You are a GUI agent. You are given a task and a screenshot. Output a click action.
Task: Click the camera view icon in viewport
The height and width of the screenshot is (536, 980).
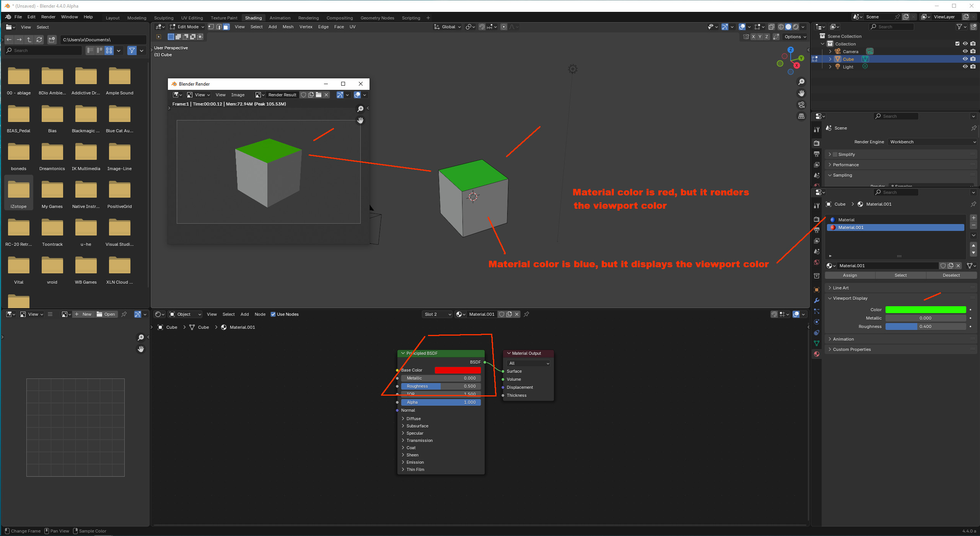pos(801,105)
